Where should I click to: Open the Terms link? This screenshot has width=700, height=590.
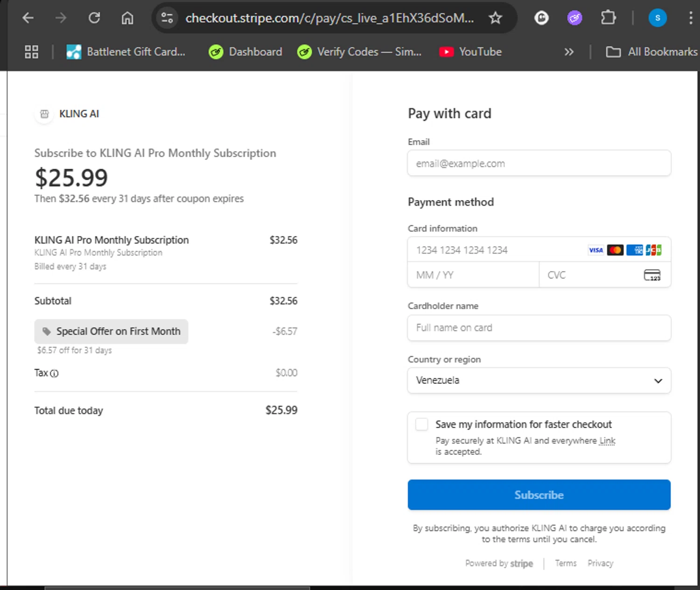[x=566, y=563]
